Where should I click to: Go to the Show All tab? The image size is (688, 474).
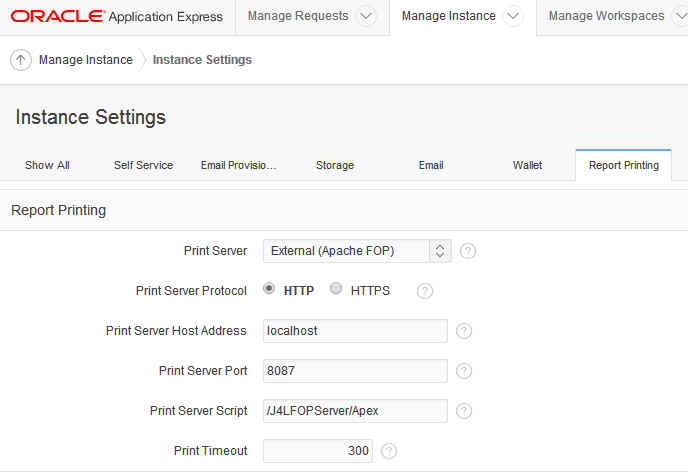click(x=47, y=165)
